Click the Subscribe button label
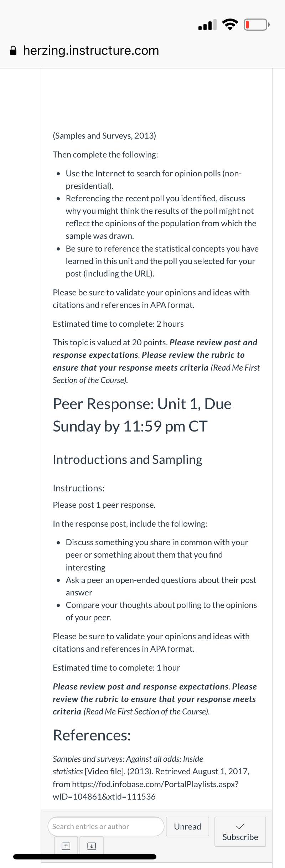The width and height of the screenshot is (285, 868). (240, 837)
